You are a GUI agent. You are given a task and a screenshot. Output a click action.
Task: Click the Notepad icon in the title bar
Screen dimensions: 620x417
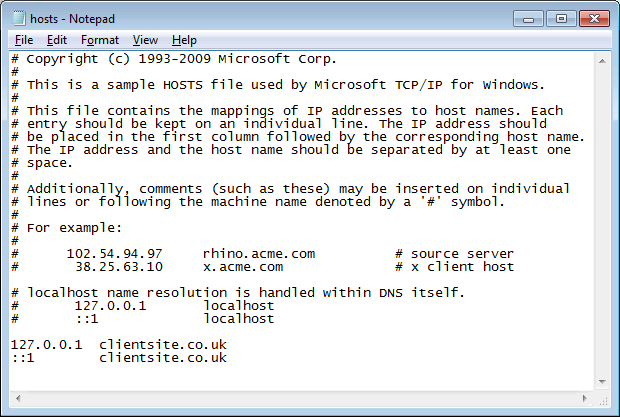19,18
